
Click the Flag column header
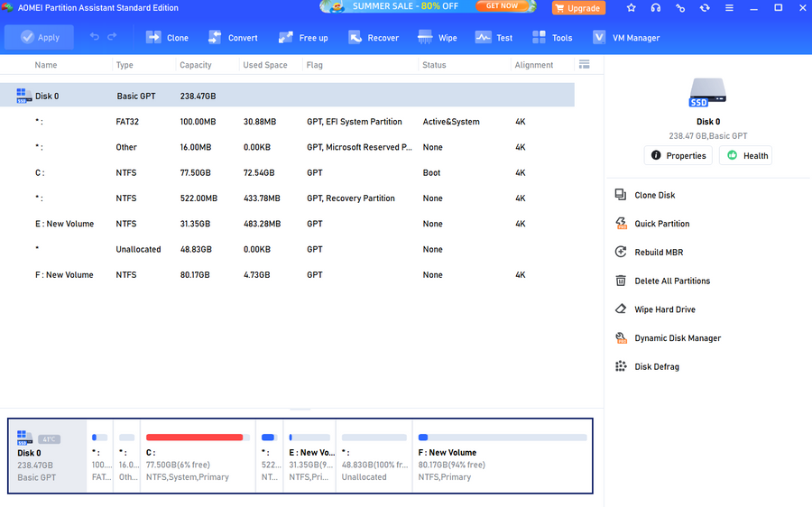314,65
